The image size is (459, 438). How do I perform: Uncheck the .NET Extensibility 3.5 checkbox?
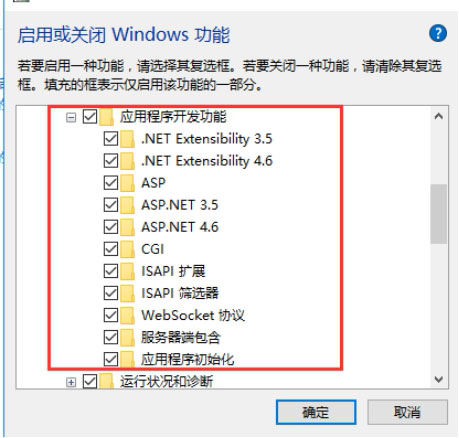click(111, 139)
